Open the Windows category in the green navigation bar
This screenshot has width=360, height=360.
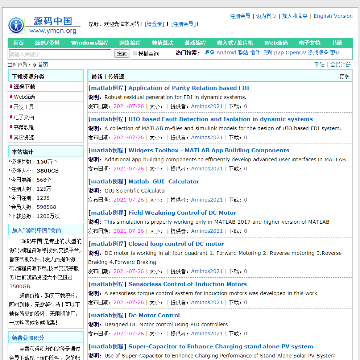pos(89,43)
